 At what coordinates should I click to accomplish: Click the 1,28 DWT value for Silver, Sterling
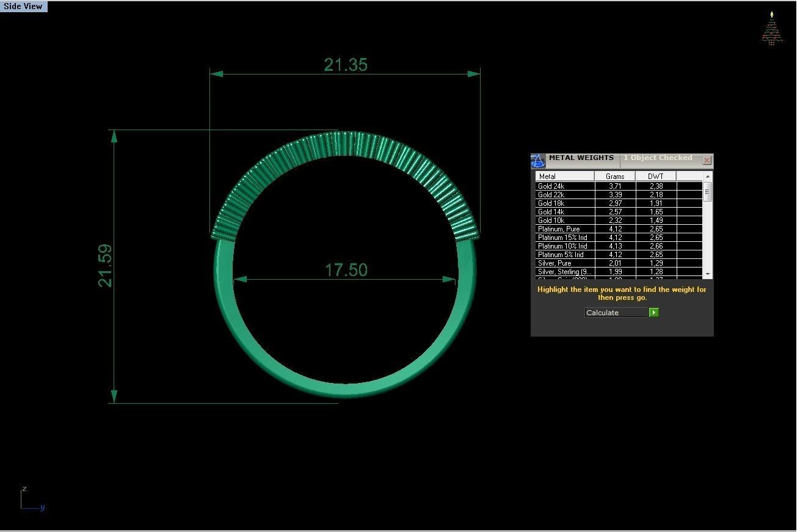pos(656,272)
